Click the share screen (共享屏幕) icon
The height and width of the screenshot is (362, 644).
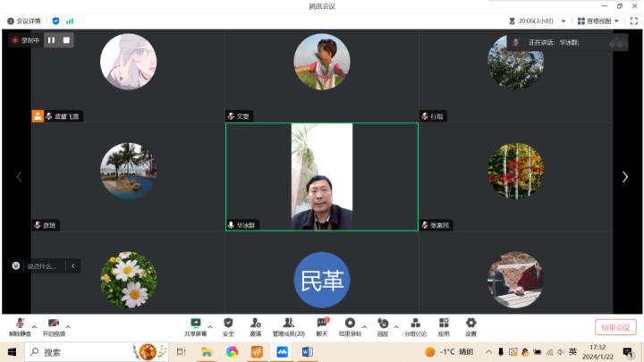tap(195, 324)
